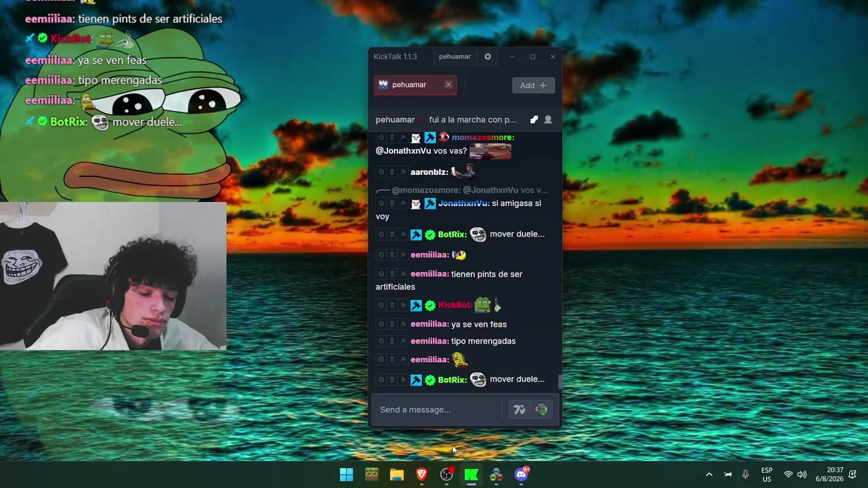Focus the "Send a message..." input
The height and width of the screenshot is (488, 868).
(x=436, y=409)
